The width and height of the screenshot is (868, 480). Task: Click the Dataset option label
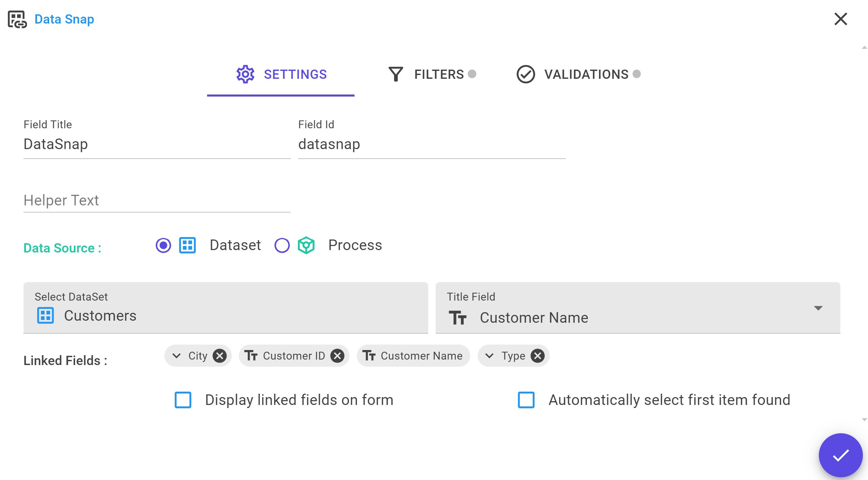pyautogui.click(x=235, y=245)
